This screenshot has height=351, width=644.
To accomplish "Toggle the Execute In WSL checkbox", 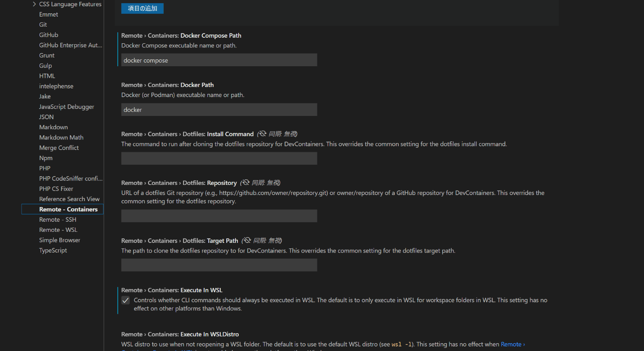I will 126,300.
